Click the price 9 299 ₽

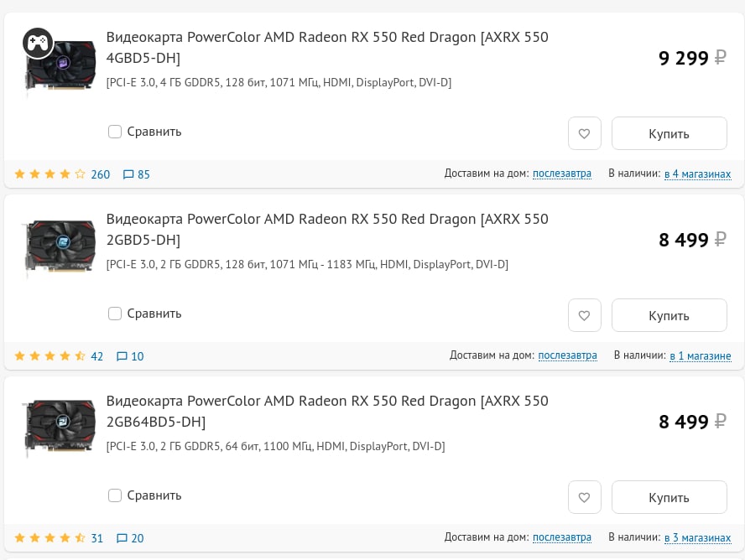(692, 58)
